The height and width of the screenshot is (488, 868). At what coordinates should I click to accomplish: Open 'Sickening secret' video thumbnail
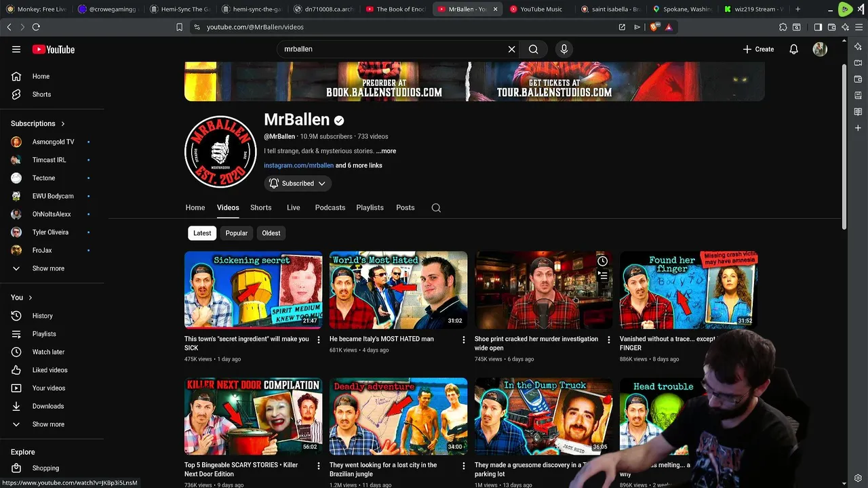(254, 290)
